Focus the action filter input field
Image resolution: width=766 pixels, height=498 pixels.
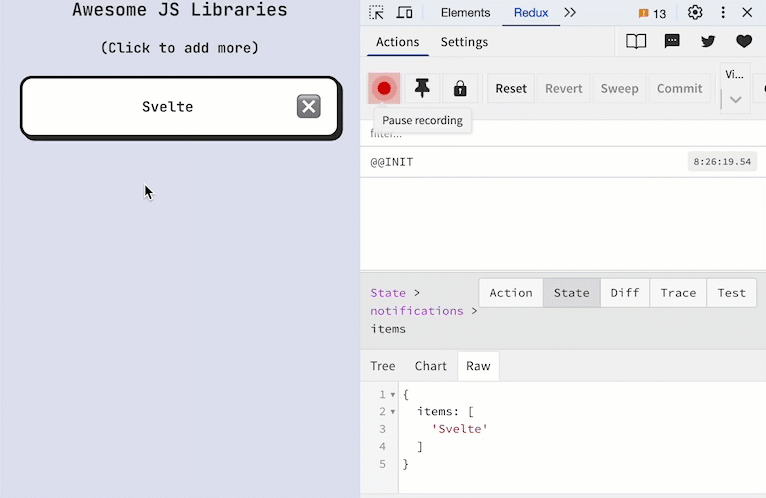pos(563,133)
